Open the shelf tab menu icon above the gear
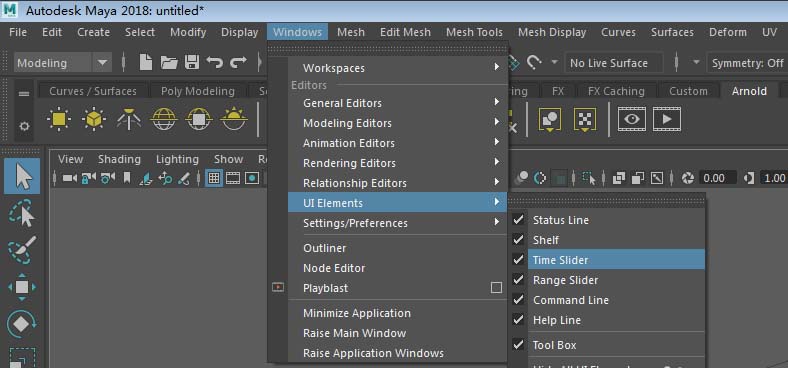The height and width of the screenshot is (368, 788). 24,94
